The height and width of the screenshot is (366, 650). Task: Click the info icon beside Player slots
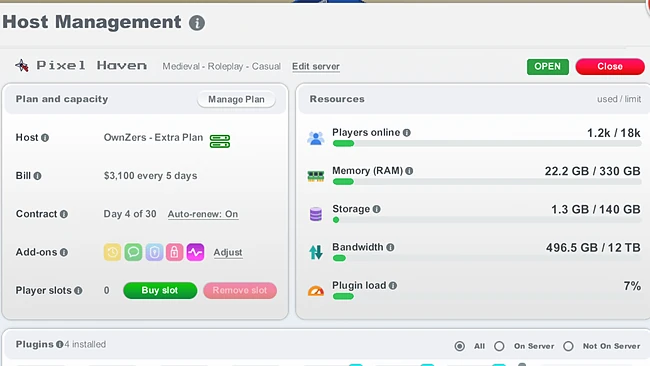(78, 291)
